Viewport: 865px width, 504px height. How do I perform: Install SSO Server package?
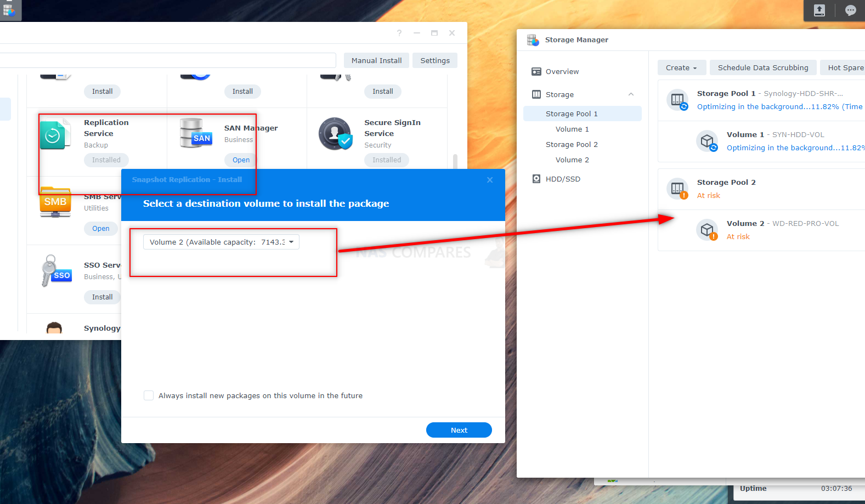point(103,297)
